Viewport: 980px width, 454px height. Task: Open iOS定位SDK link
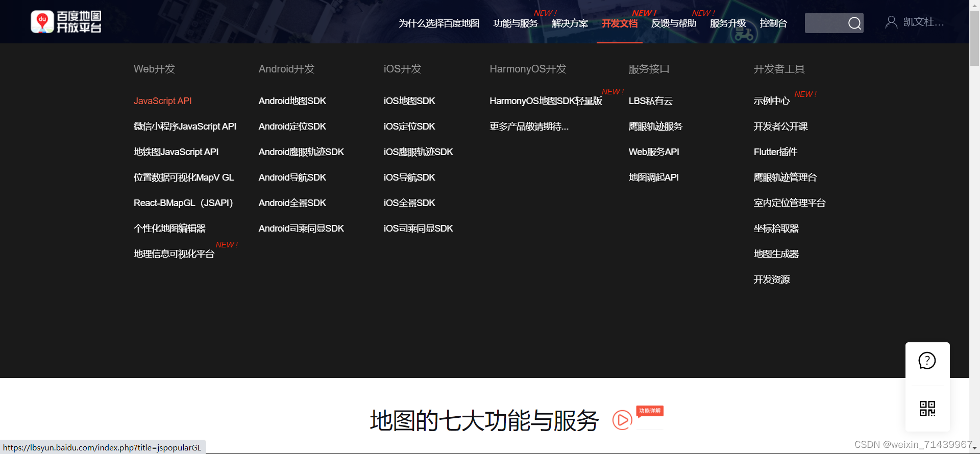(409, 127)
